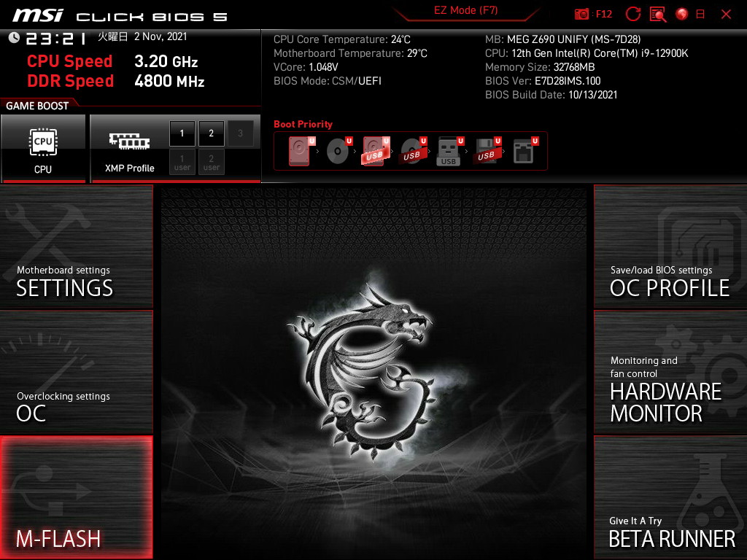
Task: Click the Memory Size 32768MB line
Action: (540, 67)
